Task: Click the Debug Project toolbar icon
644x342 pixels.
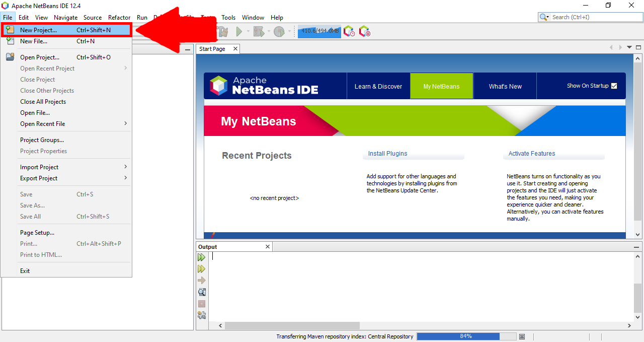Action: click(259, 31)
